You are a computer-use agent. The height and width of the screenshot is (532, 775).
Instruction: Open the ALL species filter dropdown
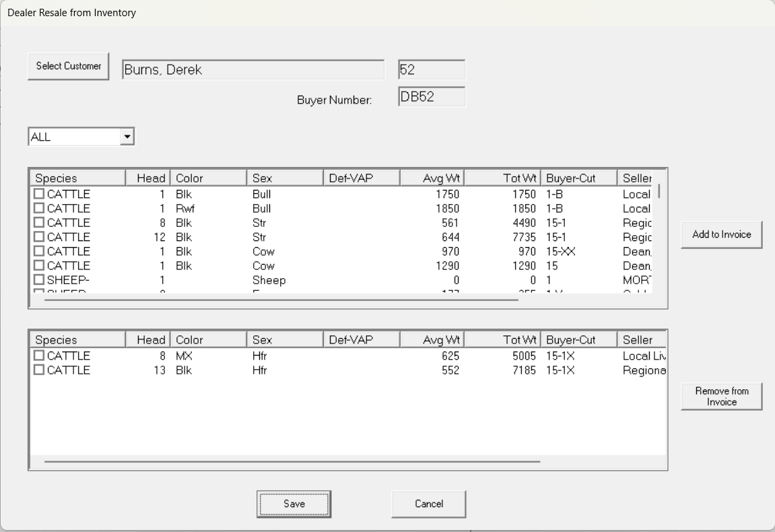(x=129, y=136)
